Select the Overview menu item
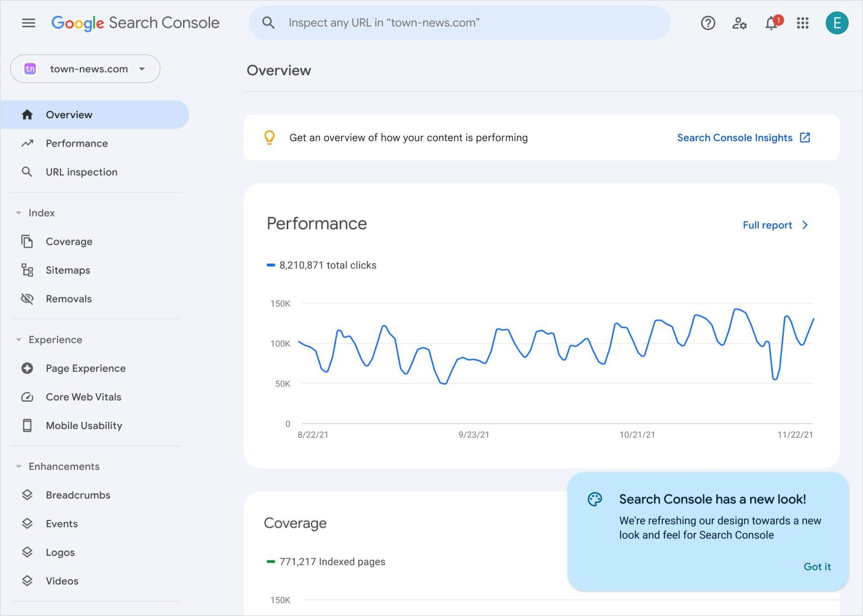Image resolution: width=863 pixels, height=616 pixels. click(69, 115)
